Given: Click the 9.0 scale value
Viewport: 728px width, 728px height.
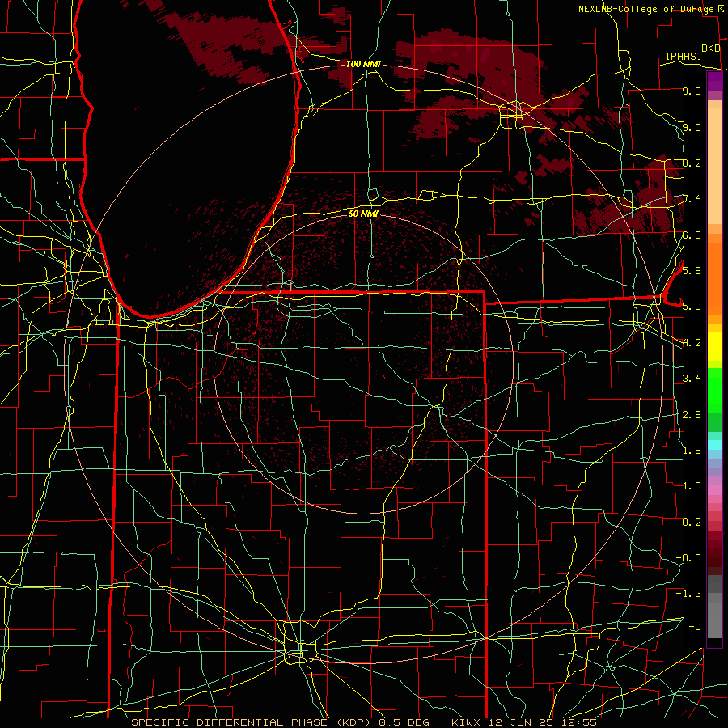Looking at the screenshot, I should click(692, 127).
